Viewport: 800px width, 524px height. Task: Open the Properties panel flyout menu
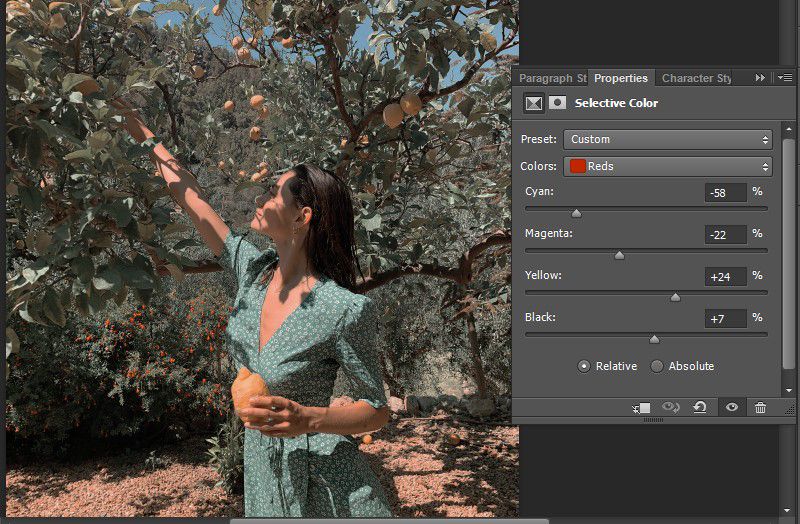785,78
